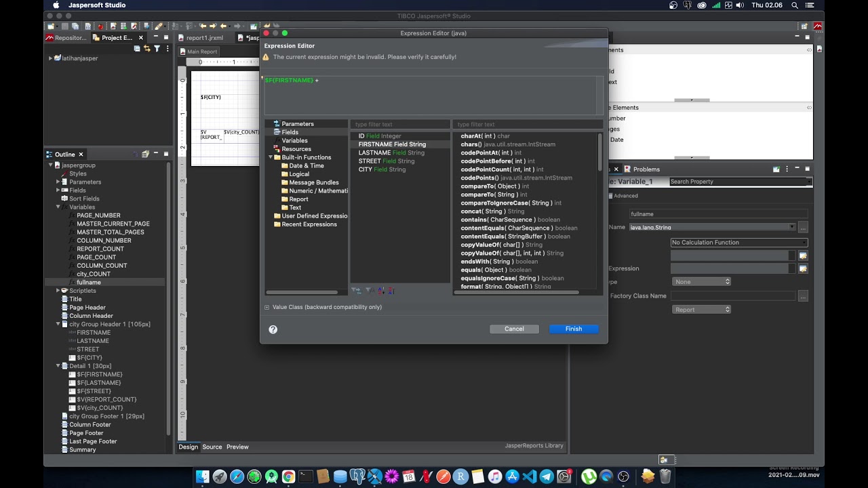868x488 pixels.
Task: Expand Scriptlets node in Outline
Action: pyautogui.click(x=58, y=291)
